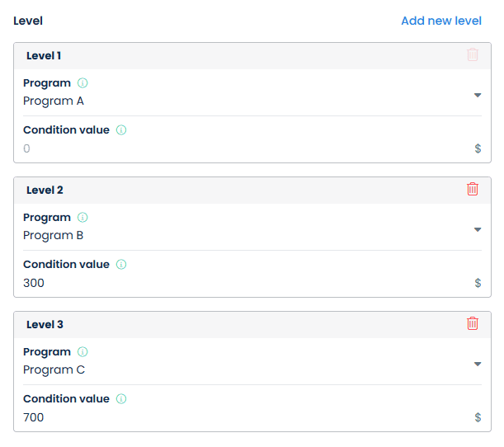Delete Level 3 with trash icon

click(473, 324)
